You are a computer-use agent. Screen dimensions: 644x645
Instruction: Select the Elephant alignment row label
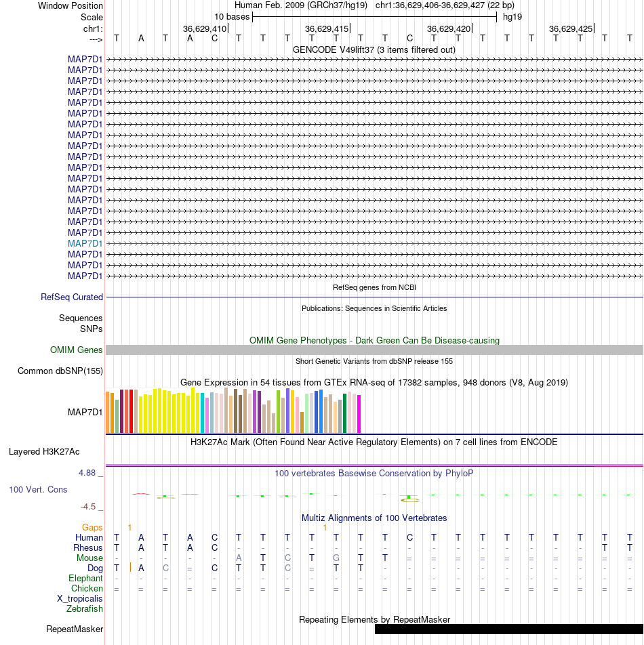coord(85,579)
